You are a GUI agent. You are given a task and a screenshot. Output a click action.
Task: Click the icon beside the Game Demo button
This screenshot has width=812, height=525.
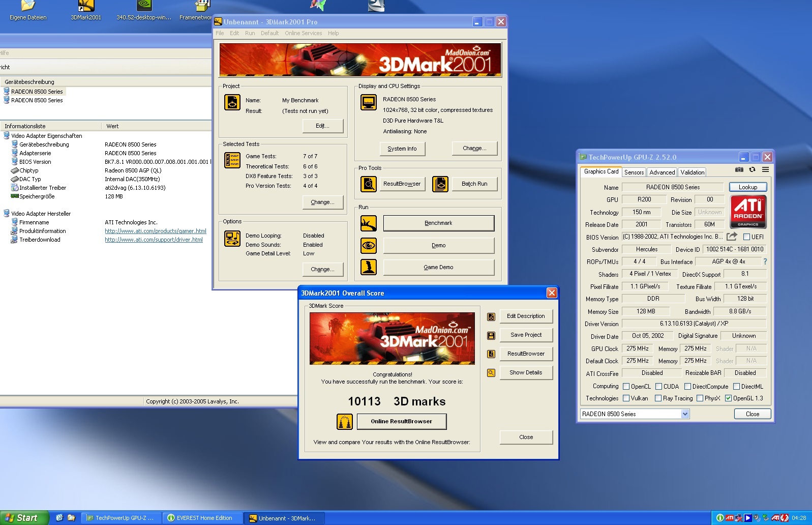coord(369,267)
